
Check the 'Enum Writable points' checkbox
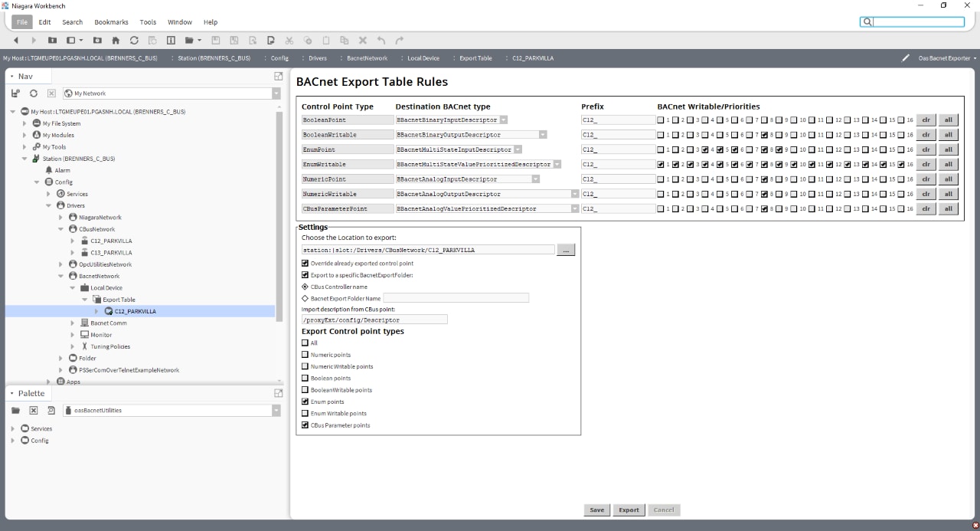coord(305,414)
